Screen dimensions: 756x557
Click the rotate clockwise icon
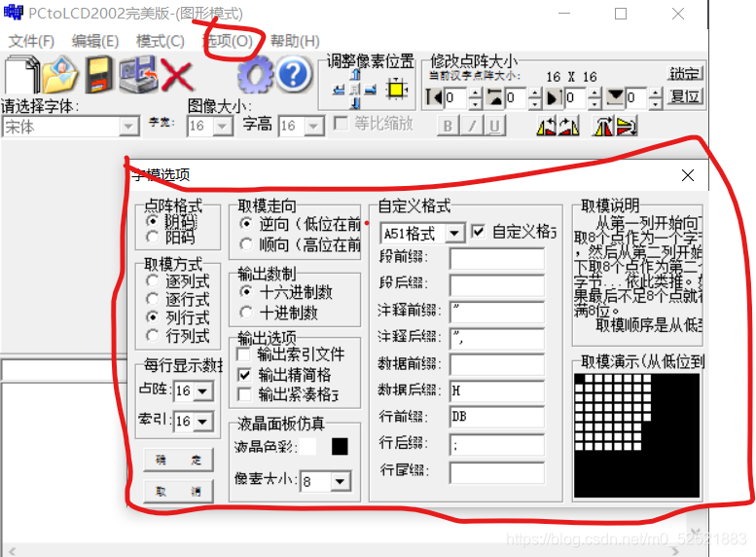(x=569, y=127)
